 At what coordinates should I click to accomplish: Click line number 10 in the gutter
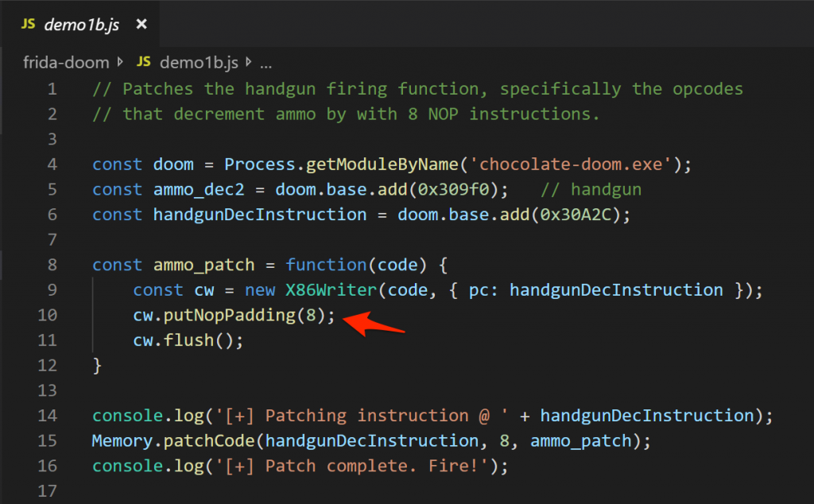[x=48, y=316]
